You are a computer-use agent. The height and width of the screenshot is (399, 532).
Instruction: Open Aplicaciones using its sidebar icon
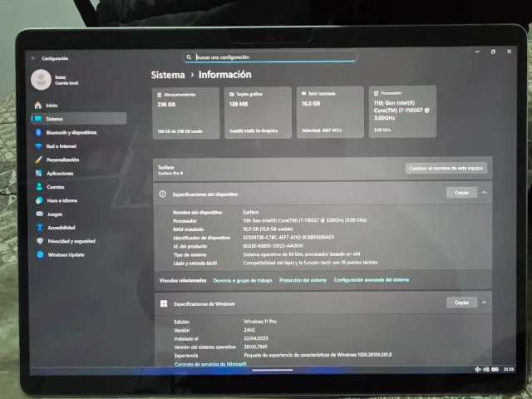[39, 173]
